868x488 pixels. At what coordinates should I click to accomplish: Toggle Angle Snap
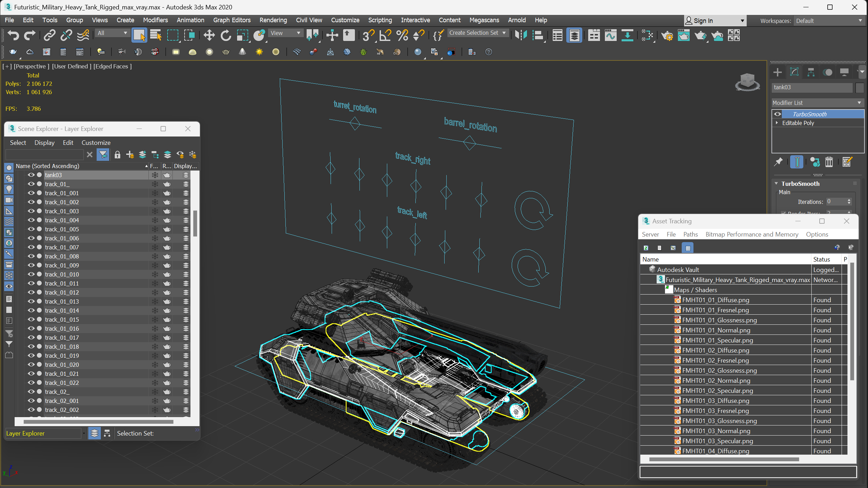coord(385,35)
